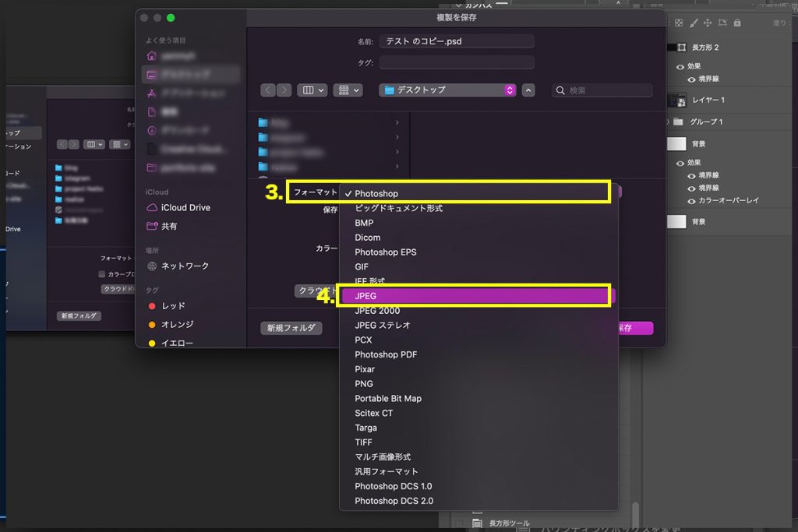Image resolution: width=798 pixels, height=532 pixels.
Task: Go back with the left navigation arrow
Action: pos(268,90)
